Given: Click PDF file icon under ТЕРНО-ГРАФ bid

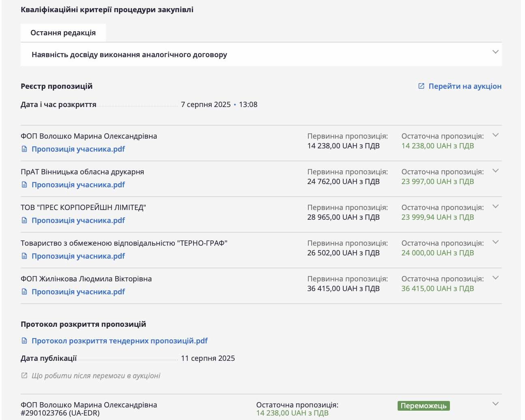Looking at the screenshot, I should pyautogui.click(x=24, y=256).
